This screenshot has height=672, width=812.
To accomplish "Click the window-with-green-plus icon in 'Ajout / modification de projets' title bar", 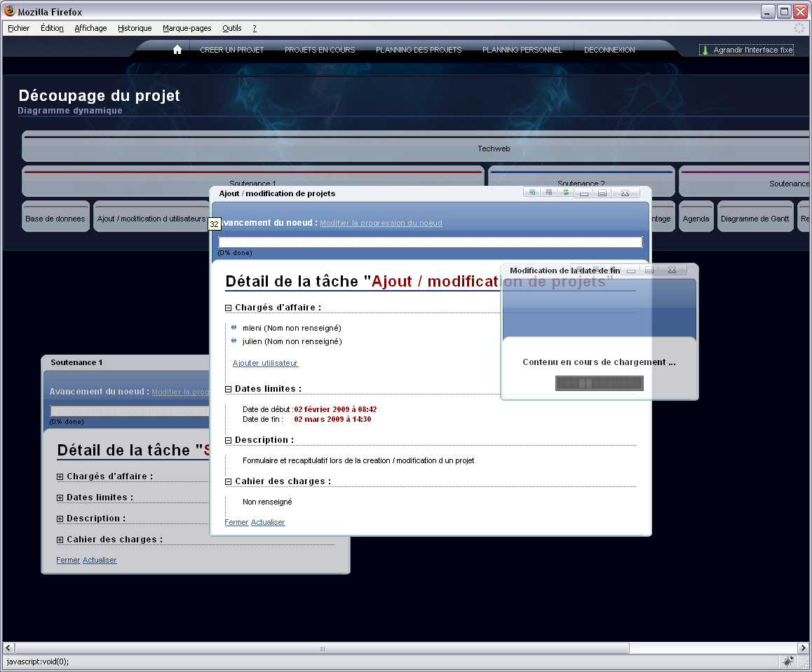I will click(x=532, y=193).
